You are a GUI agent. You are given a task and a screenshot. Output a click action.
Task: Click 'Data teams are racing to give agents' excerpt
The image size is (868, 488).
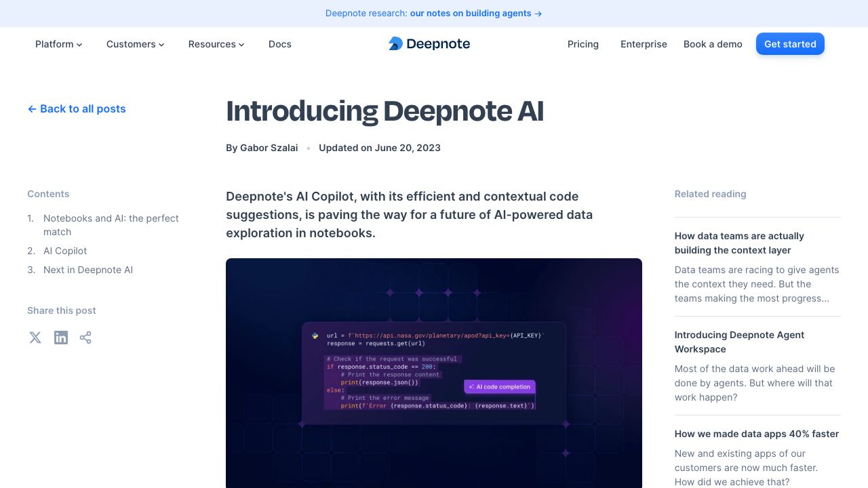tap(757, 284)
